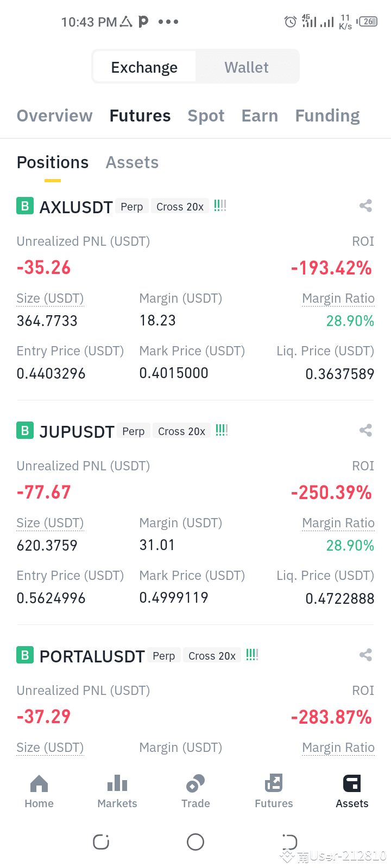The height and width of the screenshot is (868, 391).
Task: Share the AXLUSDT position
Action: point(365,206)
